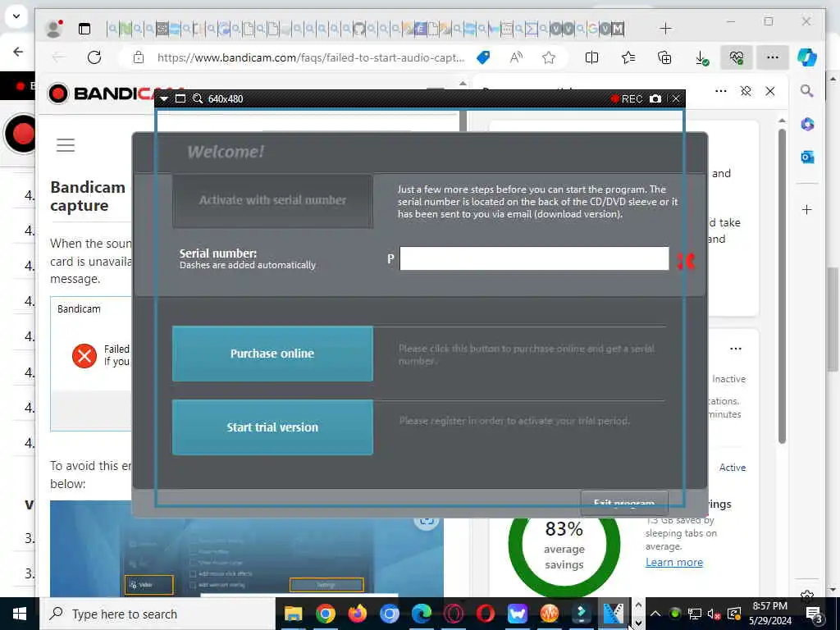
Task: Click the 640x480 resolution label
Action: tap(226, 99)
